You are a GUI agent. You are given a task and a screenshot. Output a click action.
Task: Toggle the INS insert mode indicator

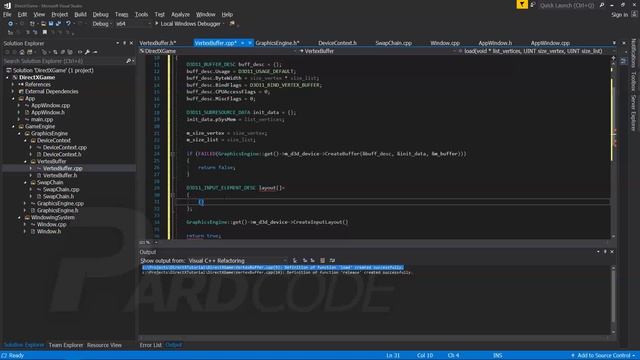tap(497, 356)
